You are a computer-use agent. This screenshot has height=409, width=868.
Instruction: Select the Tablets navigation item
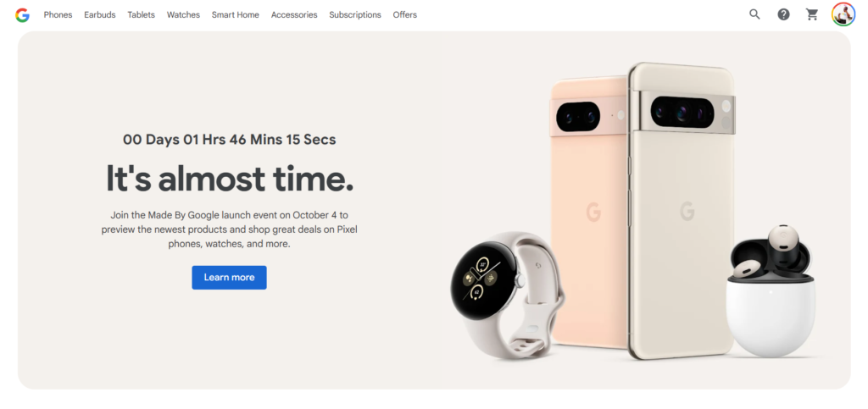(142, 15)
